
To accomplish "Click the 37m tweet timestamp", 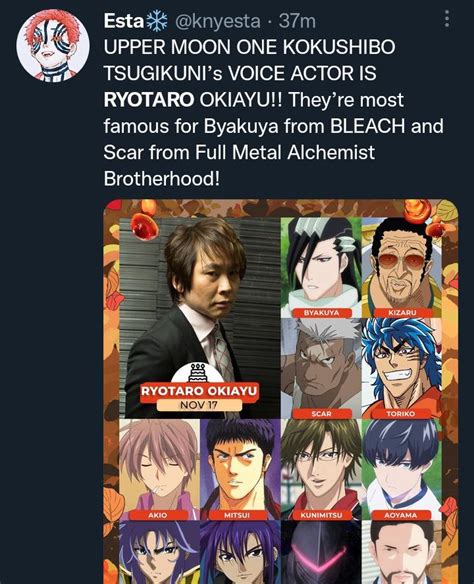I will (298, 21).
